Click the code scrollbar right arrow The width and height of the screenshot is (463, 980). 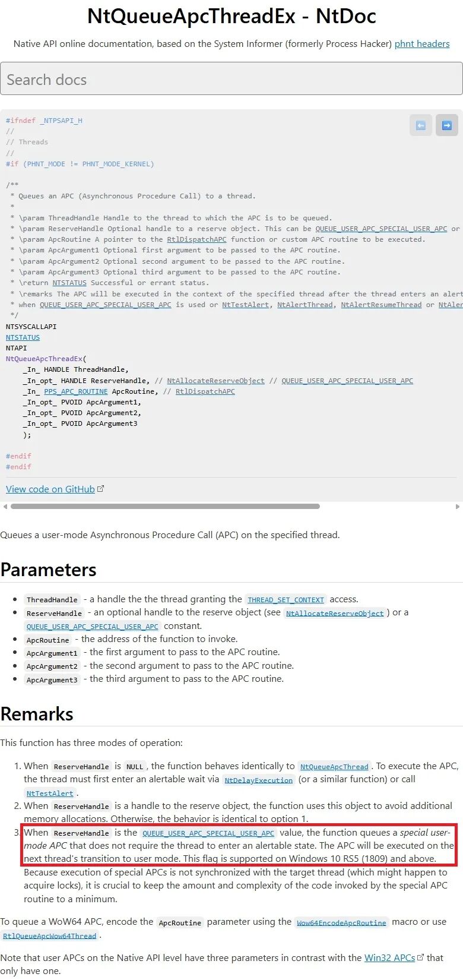coord(457,507)
